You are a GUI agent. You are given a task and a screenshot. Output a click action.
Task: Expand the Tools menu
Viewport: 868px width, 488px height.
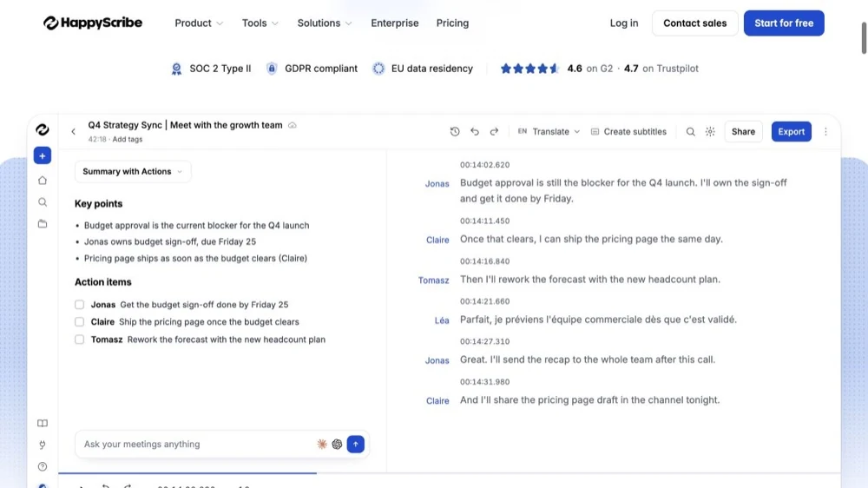[260, 23]
